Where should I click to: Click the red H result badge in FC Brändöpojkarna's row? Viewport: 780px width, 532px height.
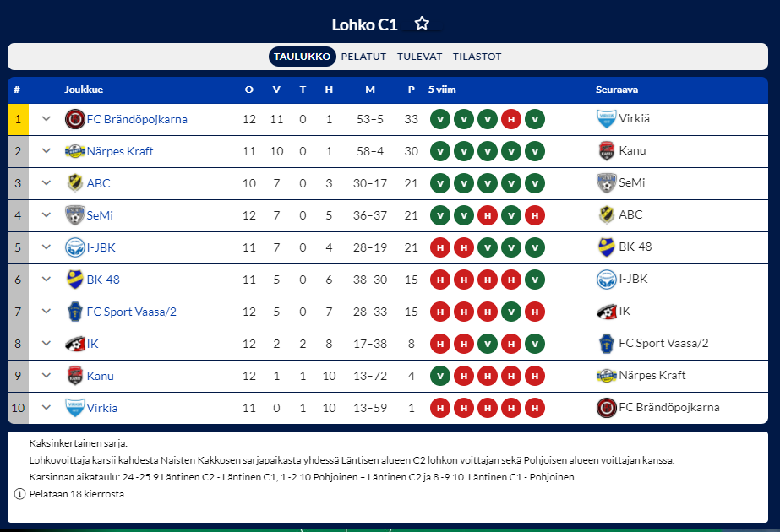pyautogui.click(x=511, y=119)
